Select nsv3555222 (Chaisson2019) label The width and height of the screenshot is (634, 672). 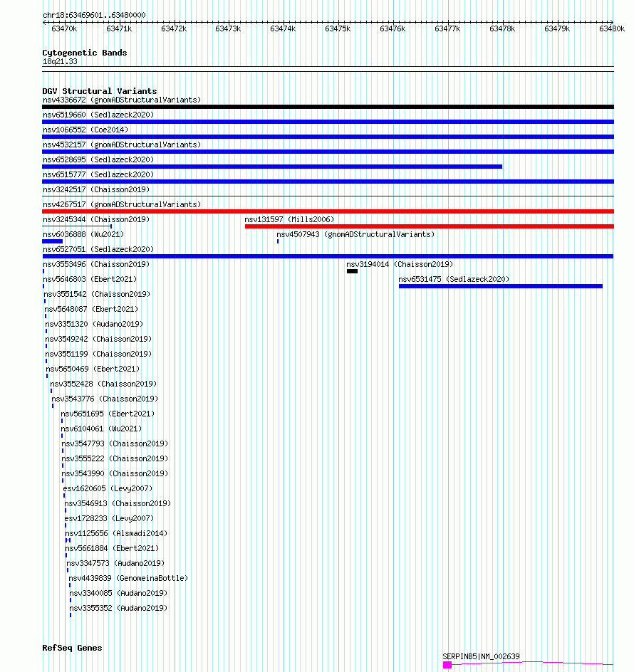[115, 458]
